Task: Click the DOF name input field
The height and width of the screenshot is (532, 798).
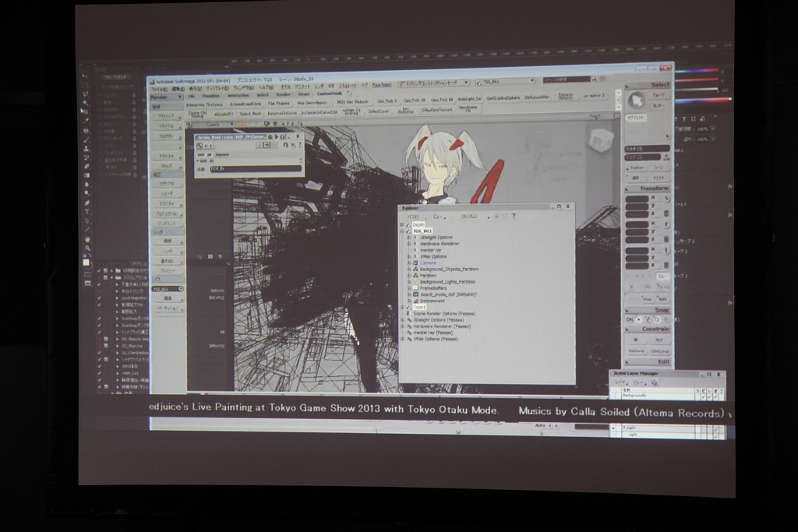Action: coord(255,168)
